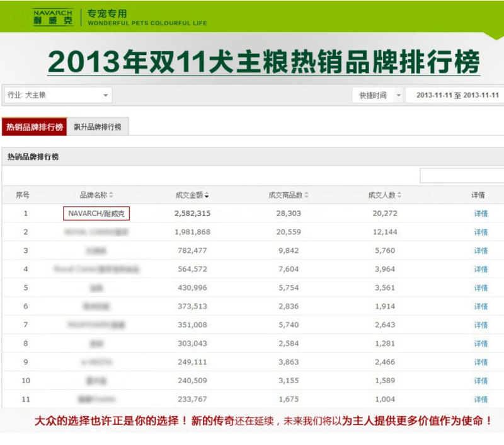This screenshot has height=445, width=504.
Task: Open 详情 for row with 564,572
Action: click(x=481, y=269)
